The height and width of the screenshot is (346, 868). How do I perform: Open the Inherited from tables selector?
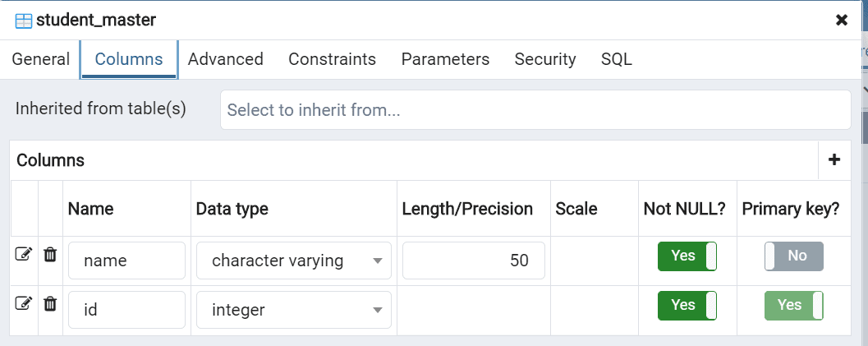click(535, 110)
